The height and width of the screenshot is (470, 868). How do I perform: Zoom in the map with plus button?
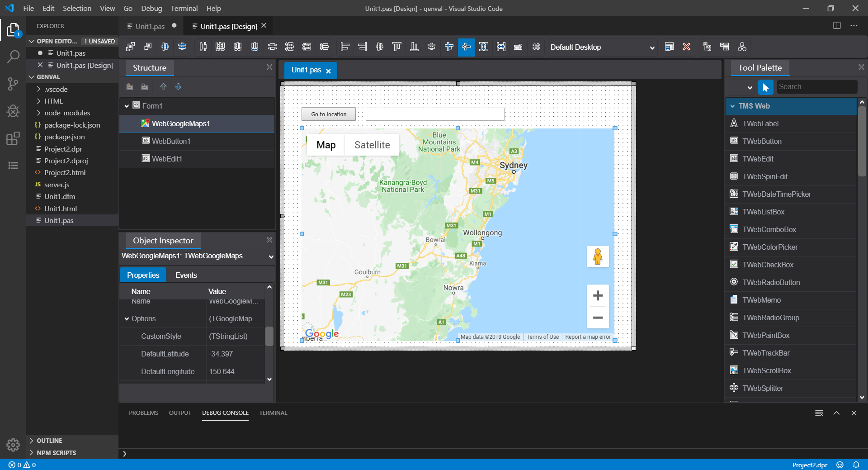(598, 295)
